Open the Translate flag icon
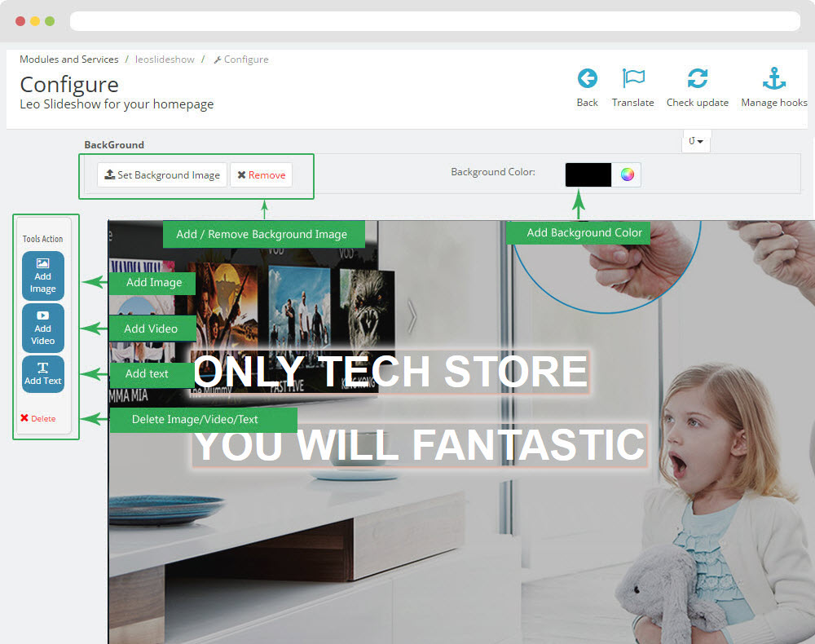Screen dimensions: 815x644 tap(633, 79)
